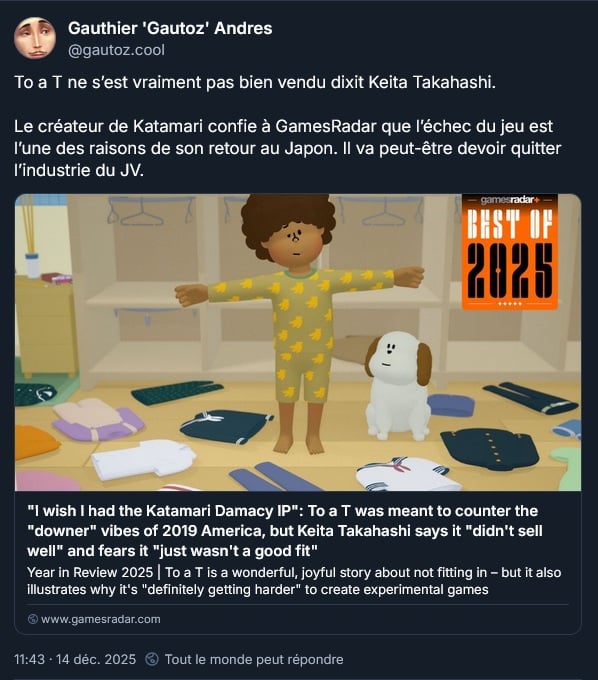Click the globe icon beside www.gamesradar.com
598x680 pixels.
coord(33,619)
